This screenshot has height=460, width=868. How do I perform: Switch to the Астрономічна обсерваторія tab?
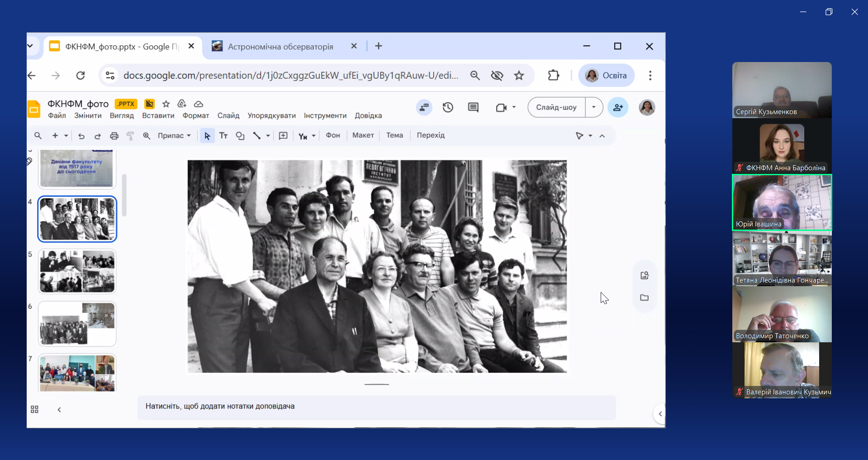pyautogui.click(x=280, y=47)
